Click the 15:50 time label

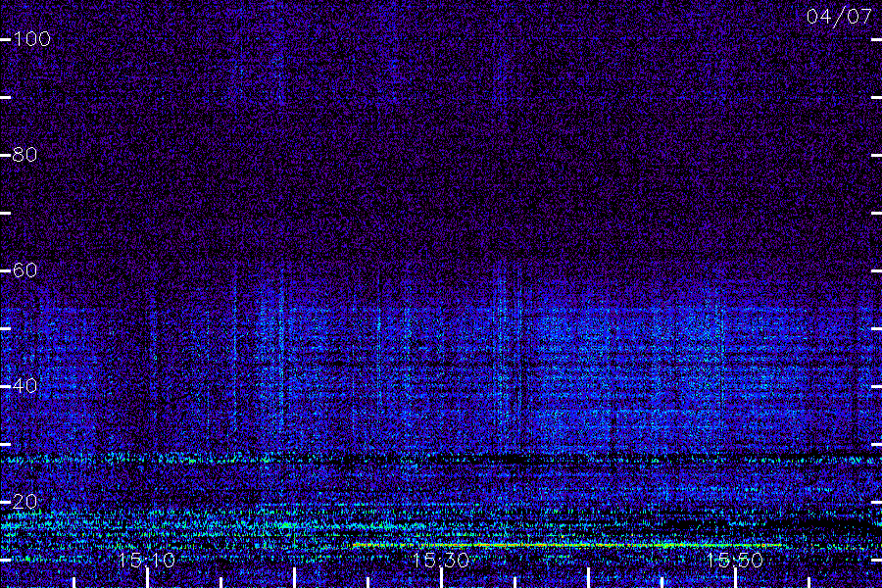coord(735,560)
